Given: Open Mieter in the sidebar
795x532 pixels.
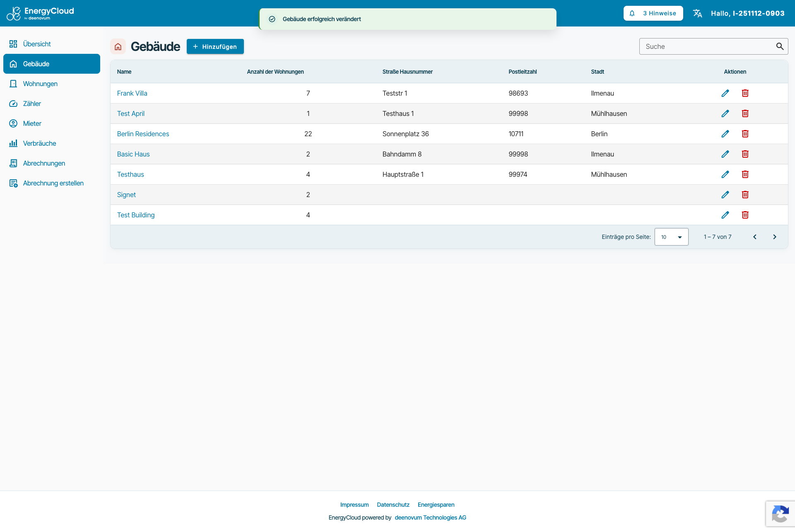Looking at the screenshot, I should (x=52, y=123).
